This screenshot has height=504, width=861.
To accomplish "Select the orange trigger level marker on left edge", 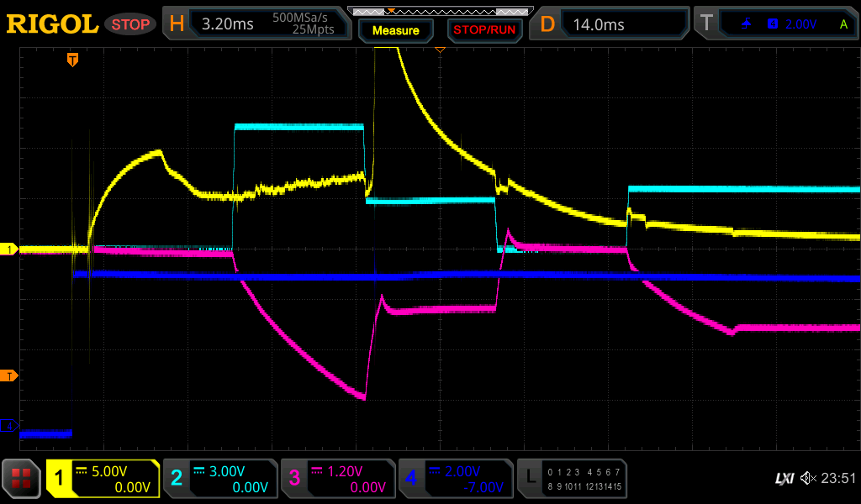I will 9,375.
